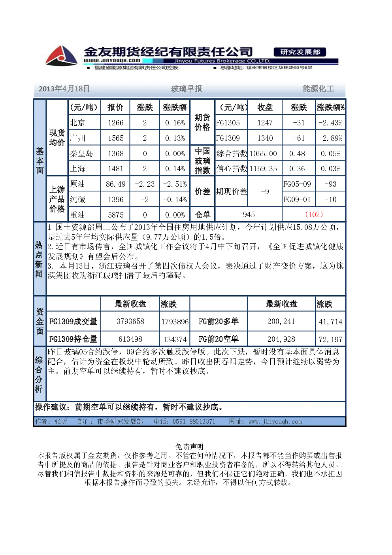
Task: Select the 总部地址 address line in the header
Action: click(266, 68)
